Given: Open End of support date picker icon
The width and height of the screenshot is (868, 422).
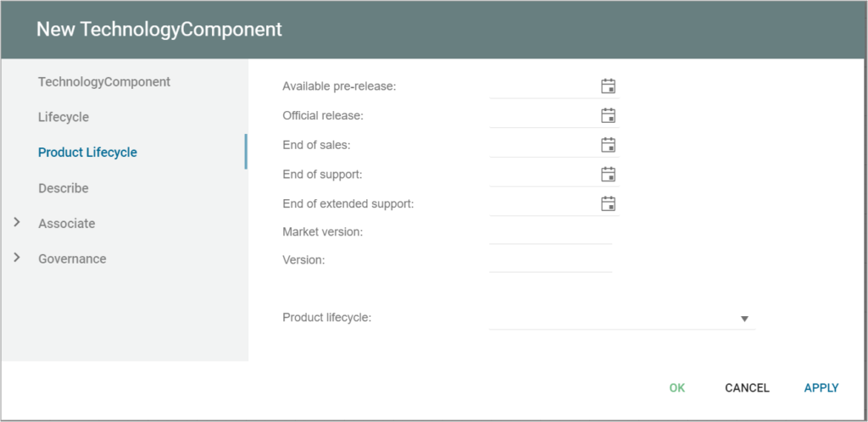Looking at the screenshot, I should (x=608, y=175).
